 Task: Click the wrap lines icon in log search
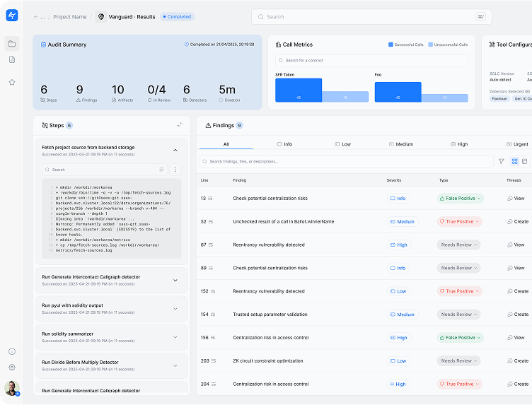tap(162, 170)
